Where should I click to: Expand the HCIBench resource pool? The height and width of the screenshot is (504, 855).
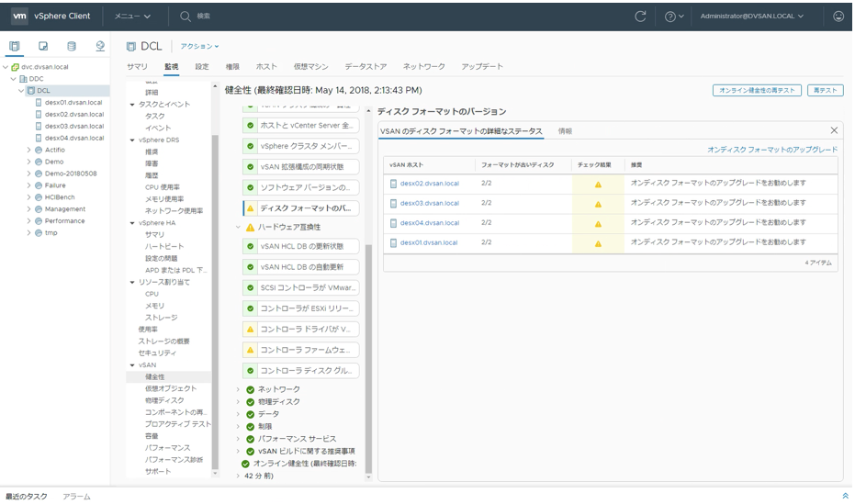[28, 197]
